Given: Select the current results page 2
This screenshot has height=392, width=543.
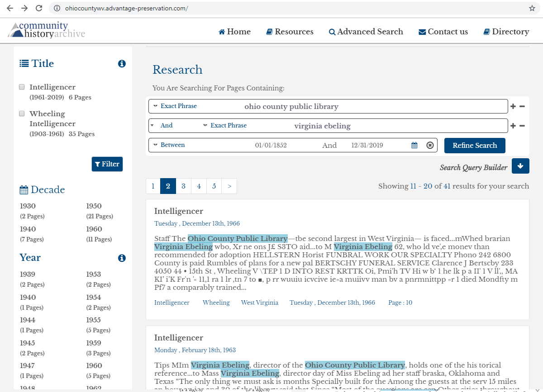Looking at the screenshot, I should [x=168, y=186].
